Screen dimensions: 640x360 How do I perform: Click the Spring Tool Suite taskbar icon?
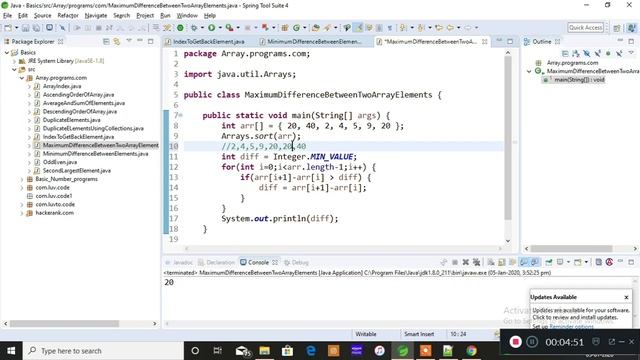point(403,351)
